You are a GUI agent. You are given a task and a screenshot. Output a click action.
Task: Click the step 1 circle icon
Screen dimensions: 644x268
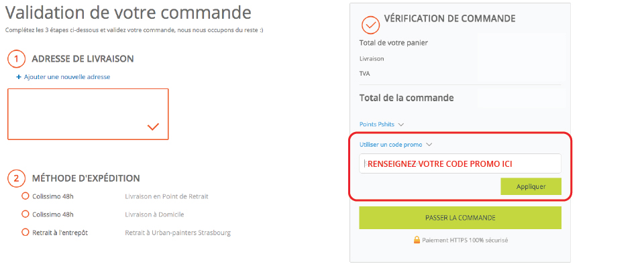(16, 59)
